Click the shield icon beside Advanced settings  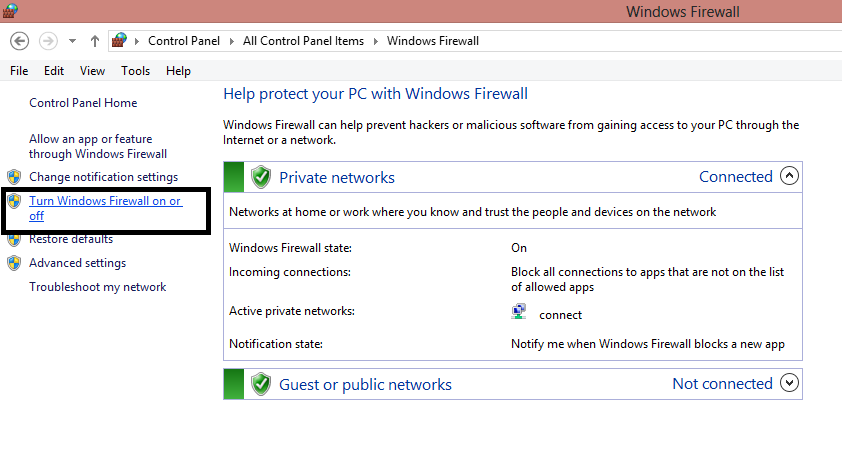tap(14, 263)
